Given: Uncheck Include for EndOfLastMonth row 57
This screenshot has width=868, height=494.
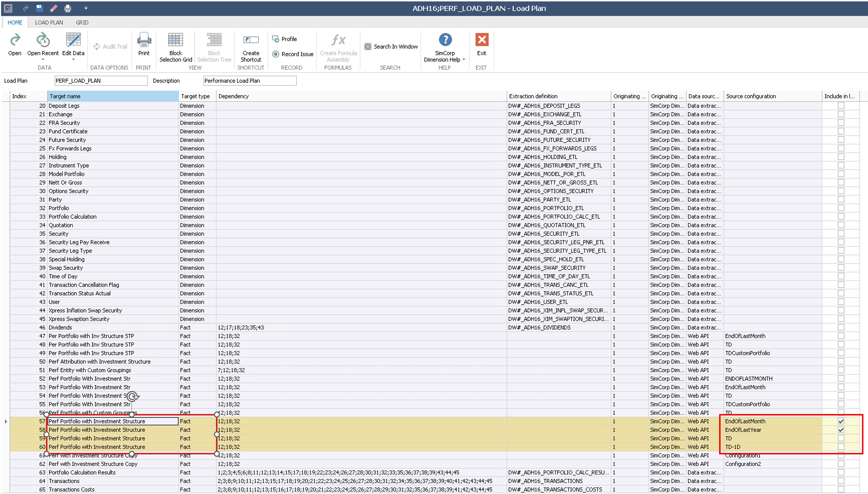Looking at the screenshot, I should tap(841, 421).
